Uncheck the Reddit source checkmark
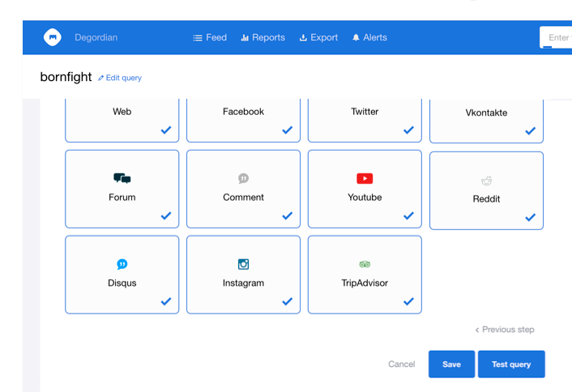This screenshot has height=392, width=572. pyautogui.click(x=531, y=217)
